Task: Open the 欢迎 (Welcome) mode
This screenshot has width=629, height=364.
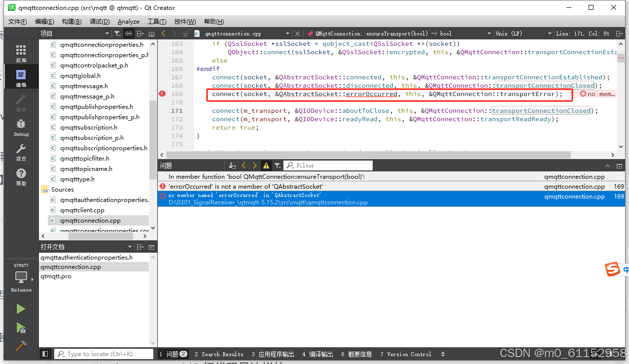Action: 21,51
